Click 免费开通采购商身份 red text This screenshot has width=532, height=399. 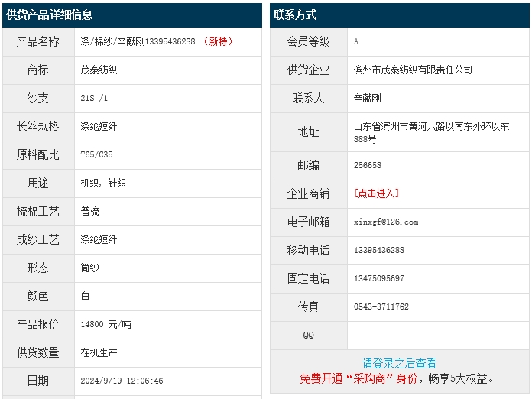[358, 378]
